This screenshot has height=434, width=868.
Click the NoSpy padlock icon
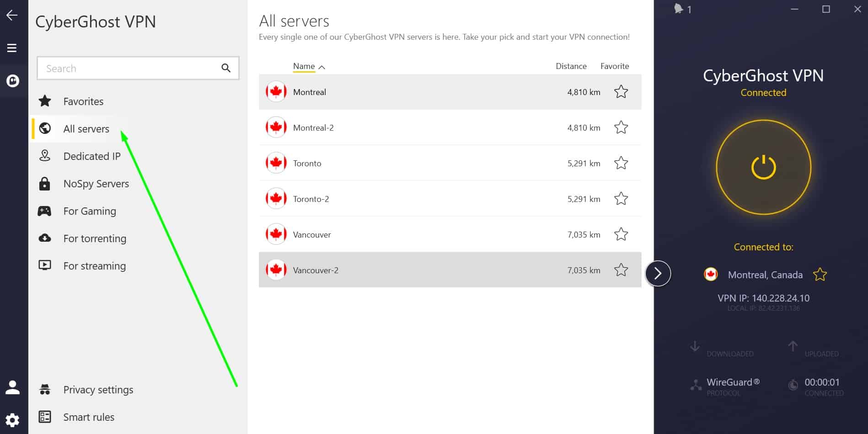point(44,183)
